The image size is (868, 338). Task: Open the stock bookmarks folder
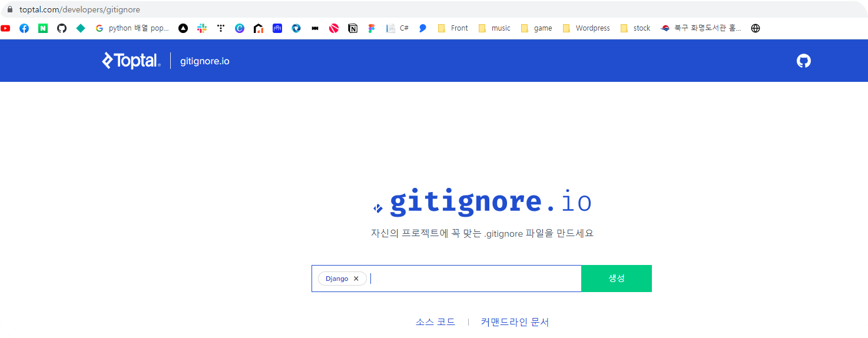(x=635, y=28)
